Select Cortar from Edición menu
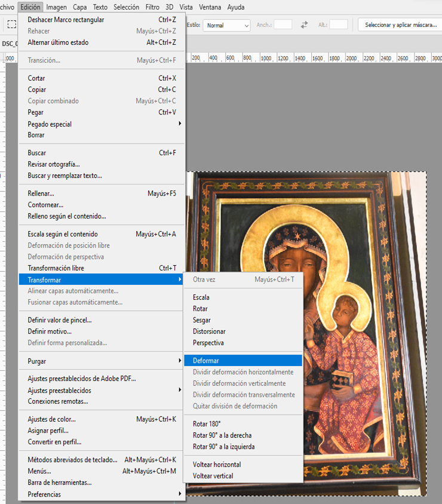The height and width of the screenshot is (504, 442). (x=102, y=78)
